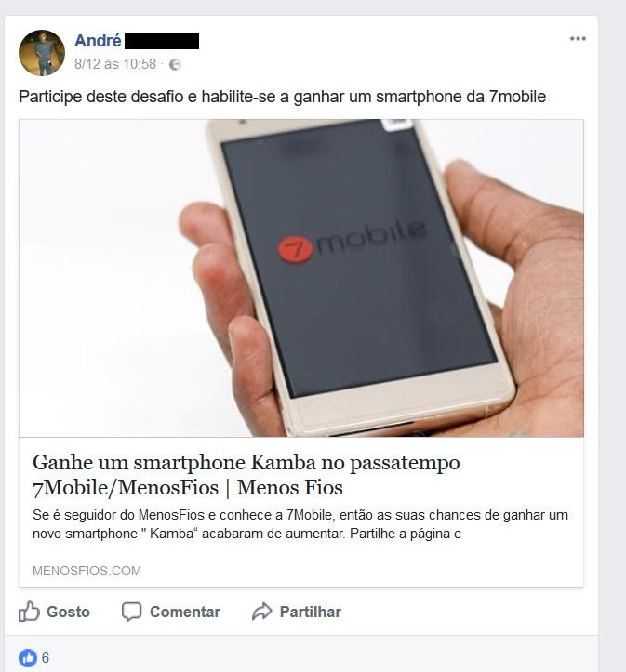Open André's round profile picture
The height and width of the screenshot is (672, 626).
tap(42, 53)
